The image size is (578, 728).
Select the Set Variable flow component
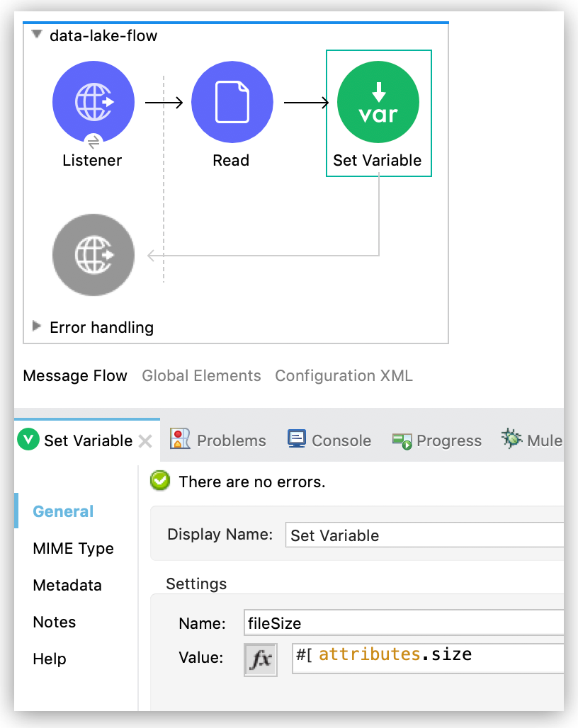click(378, 101)
